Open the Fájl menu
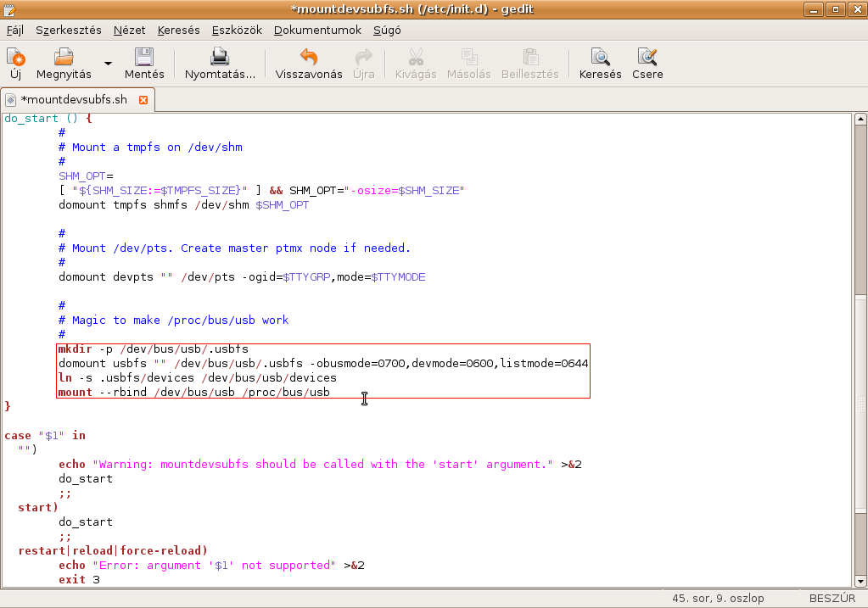Image resolution: width=868 pixels, height=608 pixels. [15, 30]
